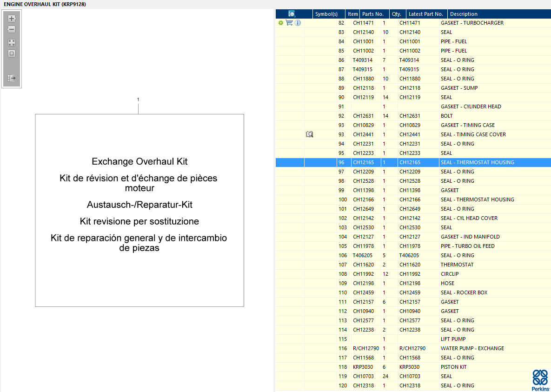Select the GASKET - IND MANIFOLD row

coord(413,237)
